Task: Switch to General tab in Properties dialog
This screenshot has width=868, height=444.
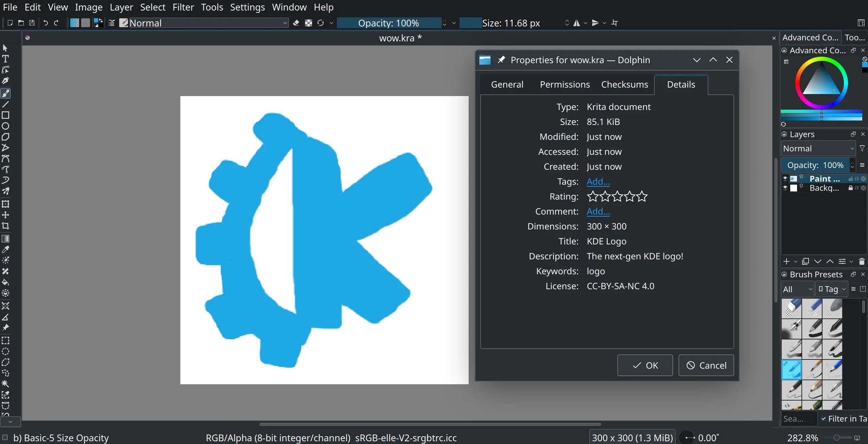Action: [x=507, y=85]
